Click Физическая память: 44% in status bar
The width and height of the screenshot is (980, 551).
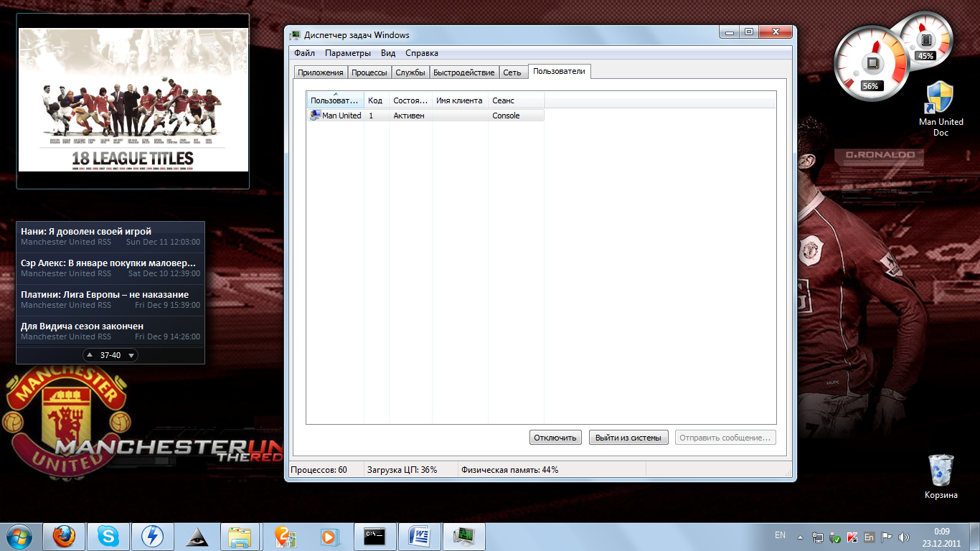[509, 470]
